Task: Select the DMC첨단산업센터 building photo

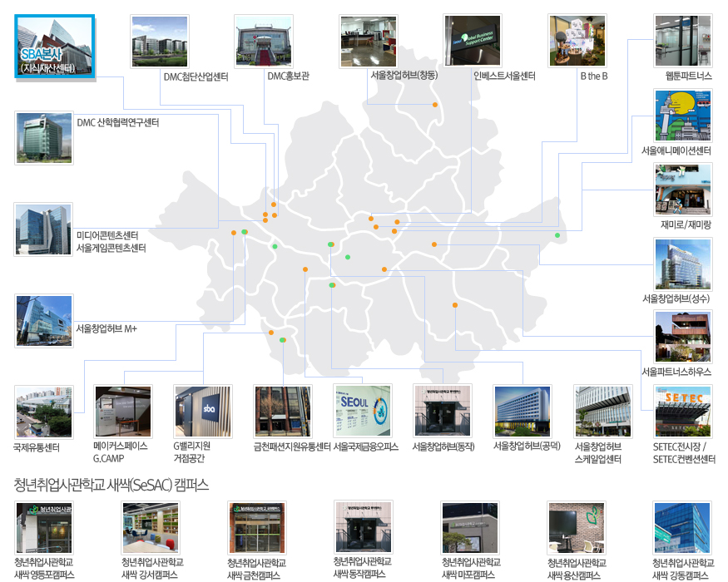Action: 160,42
